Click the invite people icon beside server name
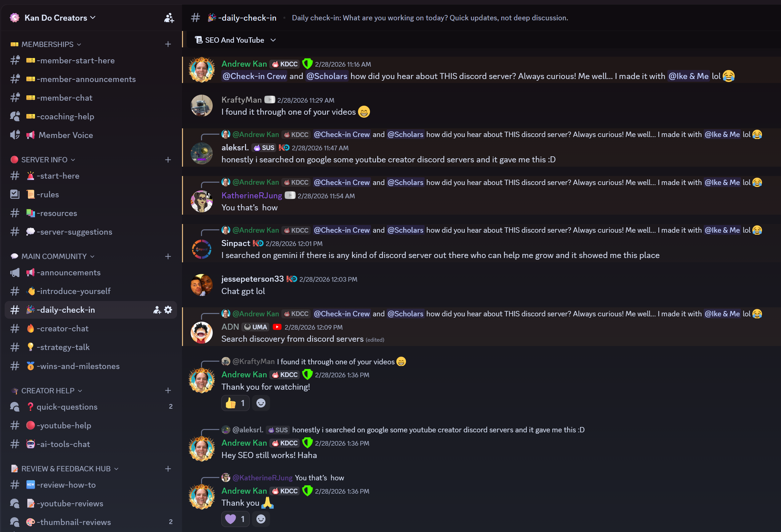Viewport: 781px width, 532px height. tap(169, 18)
